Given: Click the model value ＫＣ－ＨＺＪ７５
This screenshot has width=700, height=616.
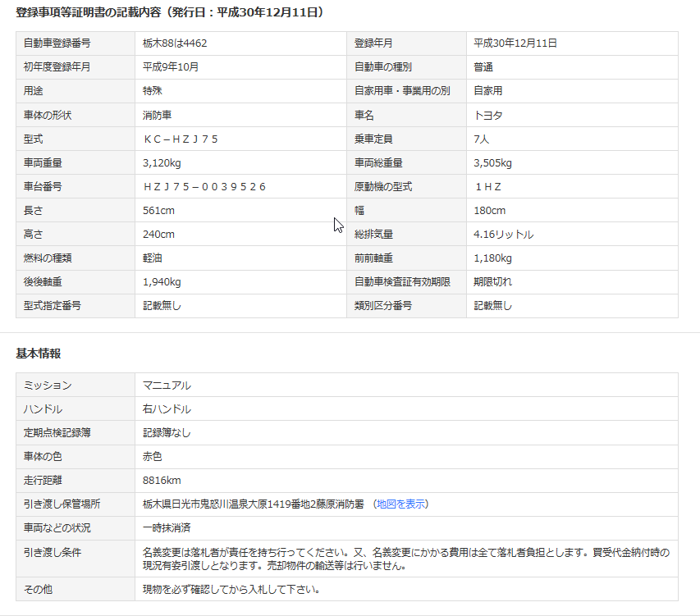Looking at the screenshot, I should [x=181, y=139].
